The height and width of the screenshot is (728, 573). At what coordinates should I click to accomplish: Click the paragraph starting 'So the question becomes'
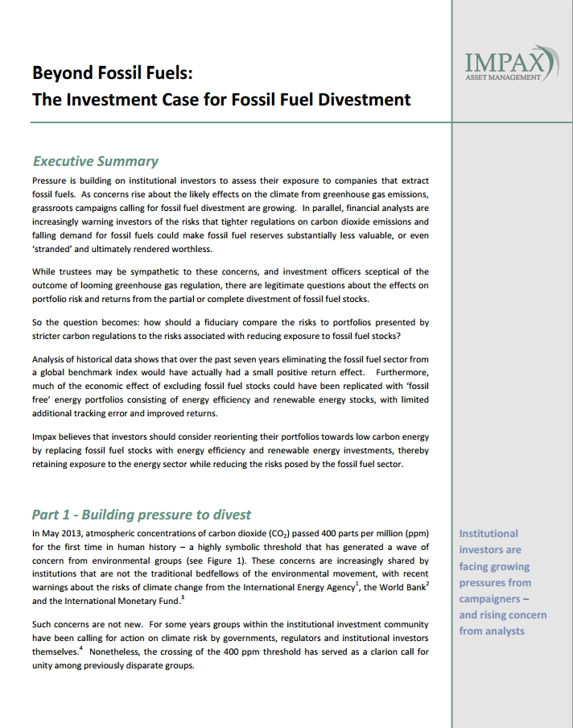[x=230, y=329]
